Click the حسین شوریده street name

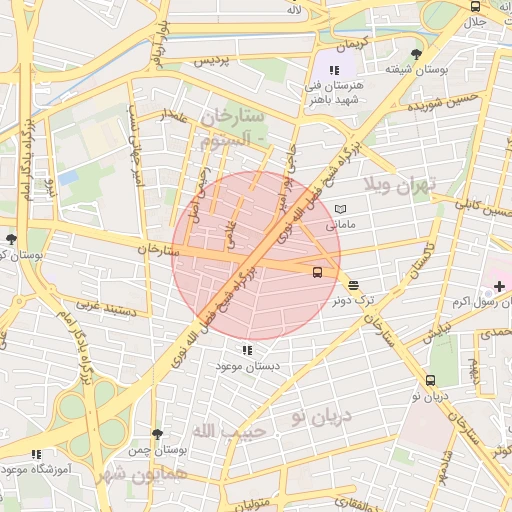[443, 102]
